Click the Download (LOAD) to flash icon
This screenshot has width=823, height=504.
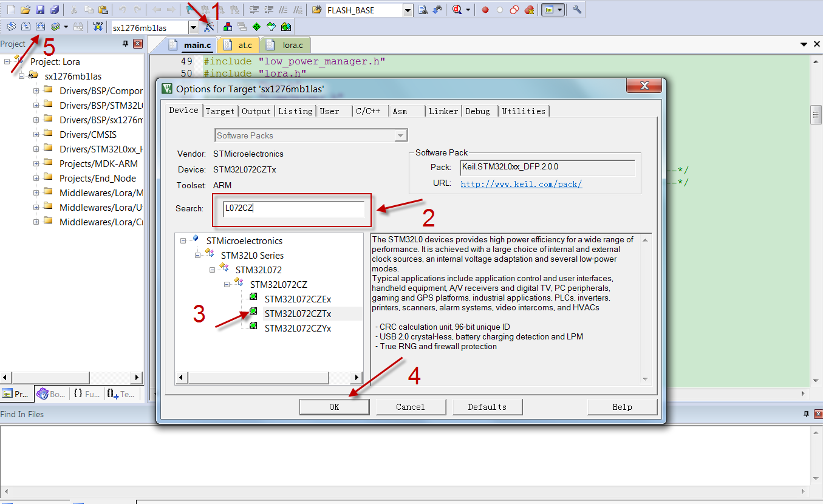tap(98, 27)
